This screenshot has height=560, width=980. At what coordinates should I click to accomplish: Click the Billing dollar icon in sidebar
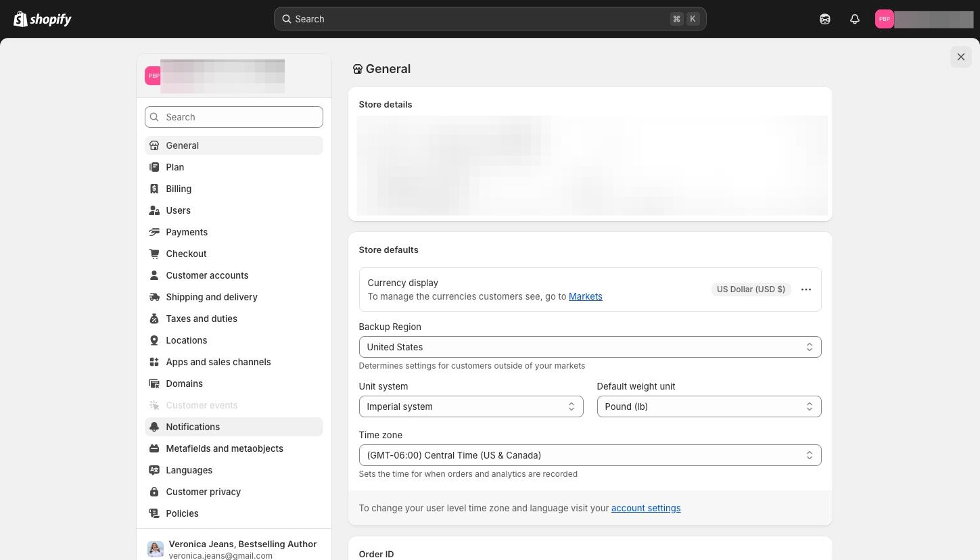tap(154, 189)
